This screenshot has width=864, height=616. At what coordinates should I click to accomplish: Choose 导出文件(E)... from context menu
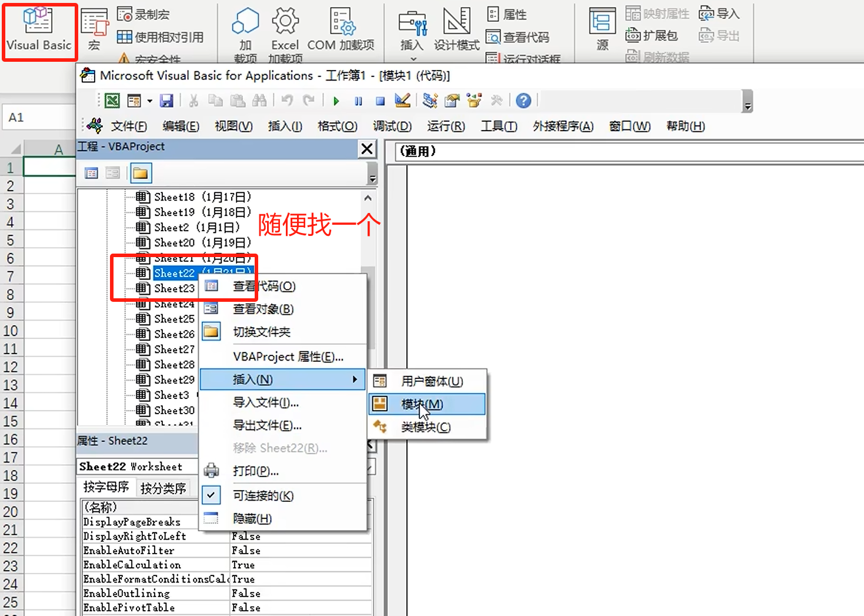pos(283,425)
